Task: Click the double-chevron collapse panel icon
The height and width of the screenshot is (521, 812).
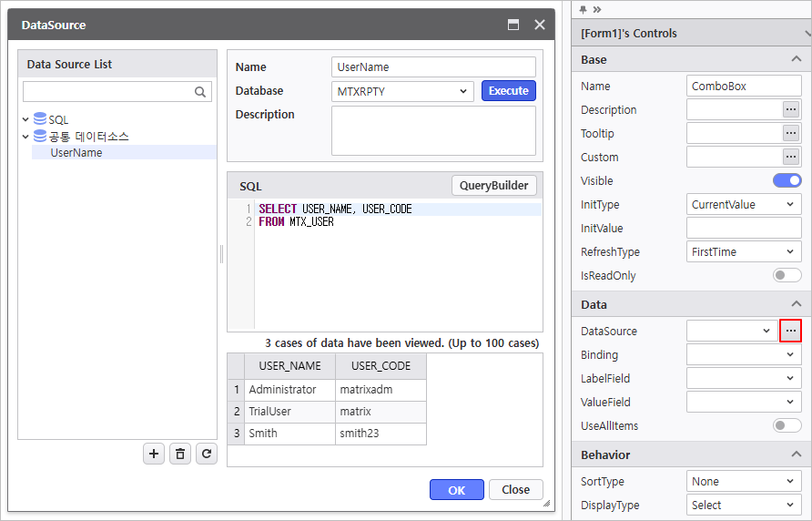Action: point(597,9)
